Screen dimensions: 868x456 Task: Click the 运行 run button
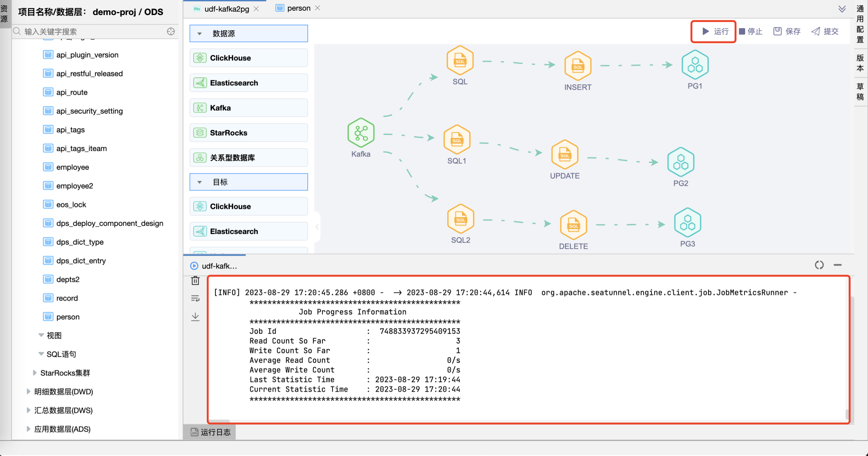coord(715,31)
